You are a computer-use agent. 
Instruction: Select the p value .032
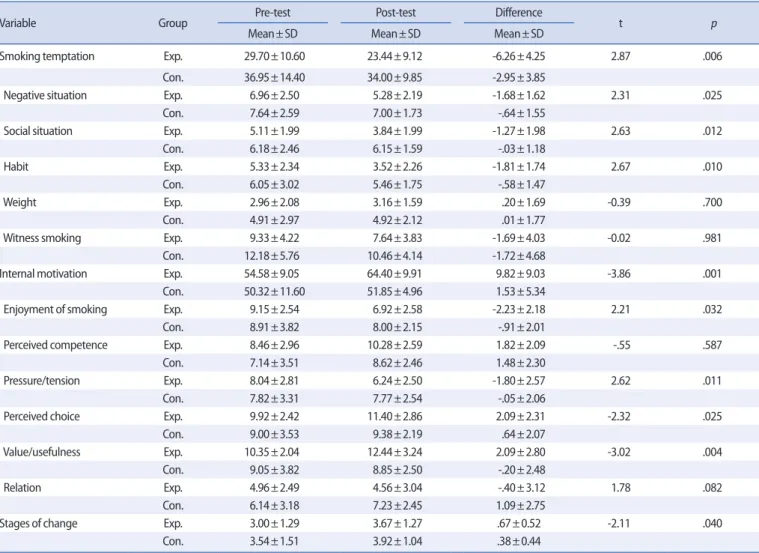pos(712,309)
